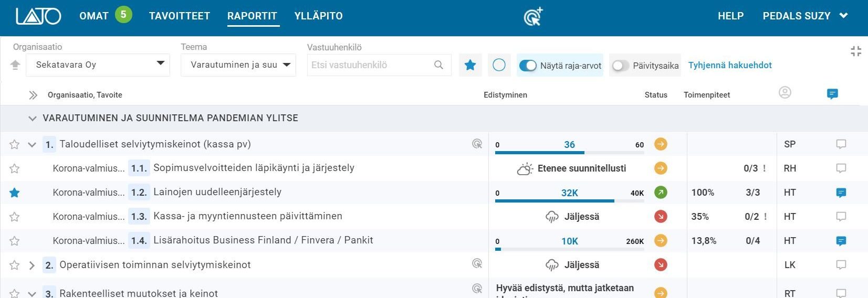
Task: Click the circle filter icon button
Action: [x=499, y=65]
